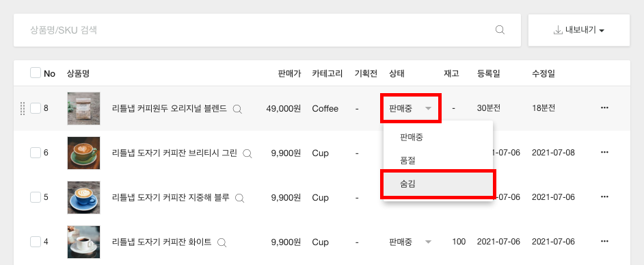Viewport: 644px width, 265px height.
Task: Open three-dot menu for product No 8
Action: [604, 108]
